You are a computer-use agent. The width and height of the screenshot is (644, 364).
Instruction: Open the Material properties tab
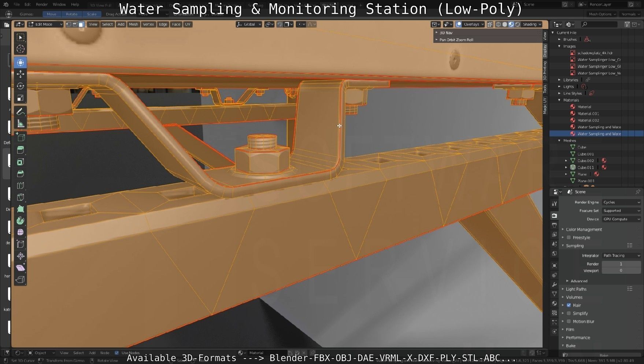pyautogui.click(x=554, y=304)
